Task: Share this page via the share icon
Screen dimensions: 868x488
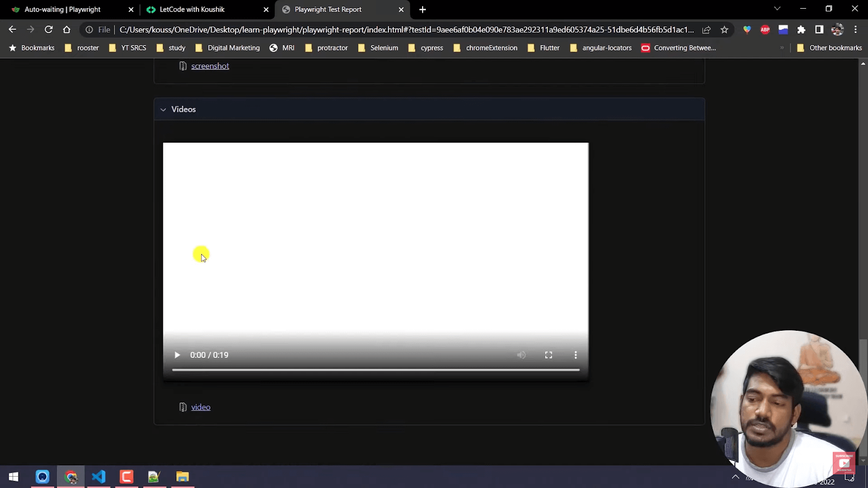Action: click(706, 30)
